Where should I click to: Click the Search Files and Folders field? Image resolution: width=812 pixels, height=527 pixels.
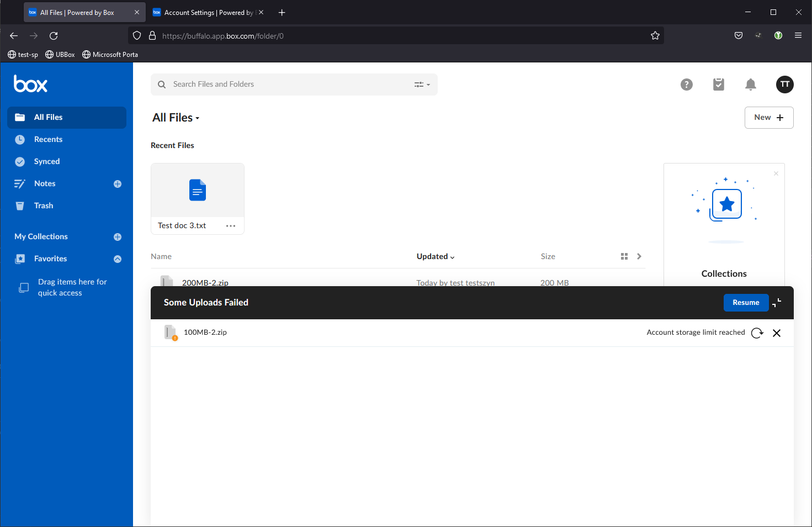tap(287, 85)
